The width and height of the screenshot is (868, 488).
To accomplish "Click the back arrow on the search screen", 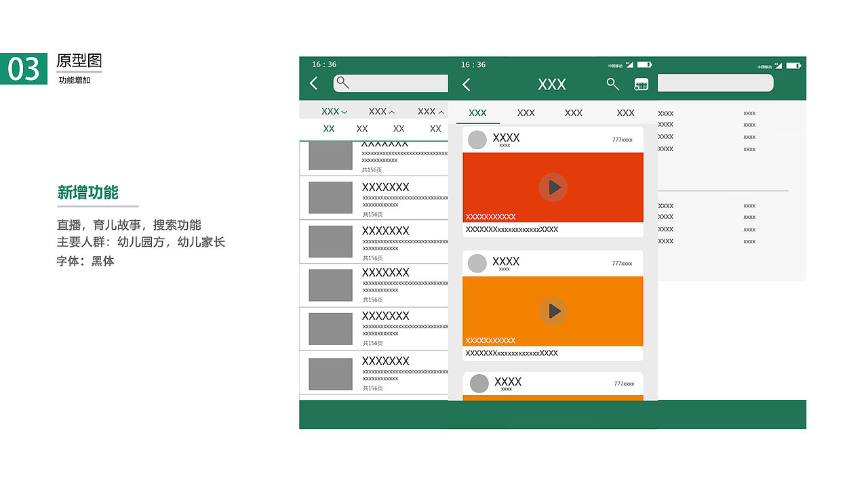I will pos(313,83).
